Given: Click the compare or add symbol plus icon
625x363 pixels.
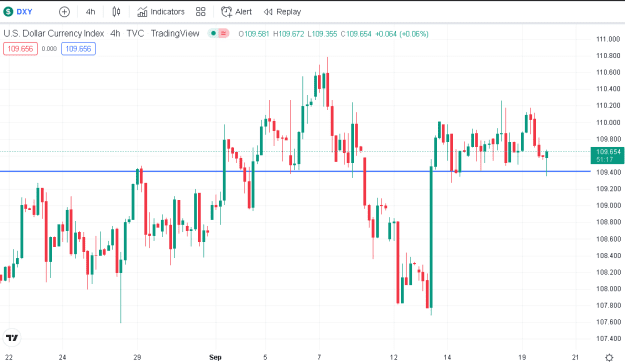Looking at the screenshot, I should [64, 12].
